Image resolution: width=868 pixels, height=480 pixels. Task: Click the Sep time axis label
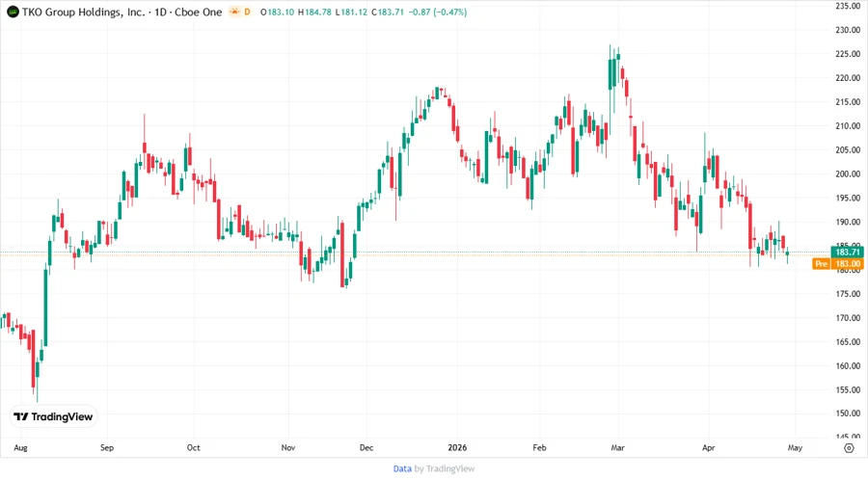107,447
